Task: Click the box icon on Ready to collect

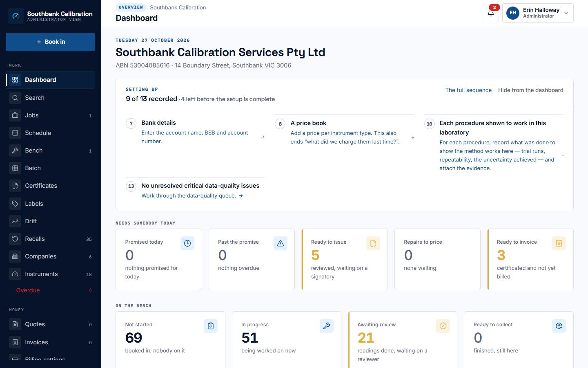Action: pos(559,326)
